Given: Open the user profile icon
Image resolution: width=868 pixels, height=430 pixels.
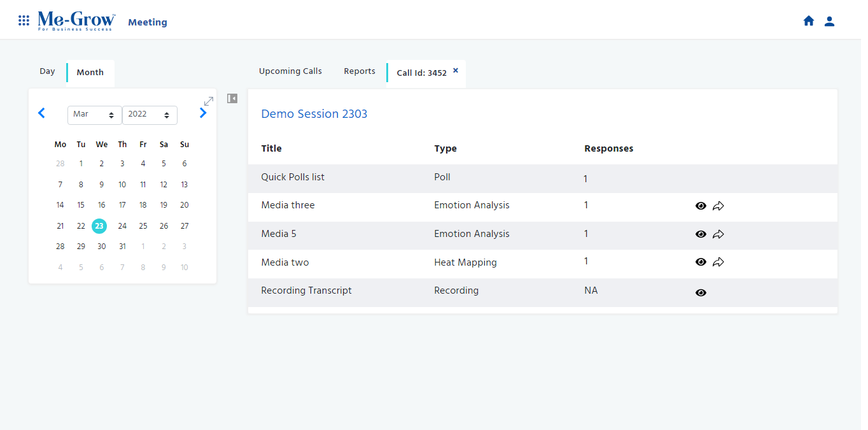Looking at the screenshot, I should pyautogui.click(x=829, y=20).
